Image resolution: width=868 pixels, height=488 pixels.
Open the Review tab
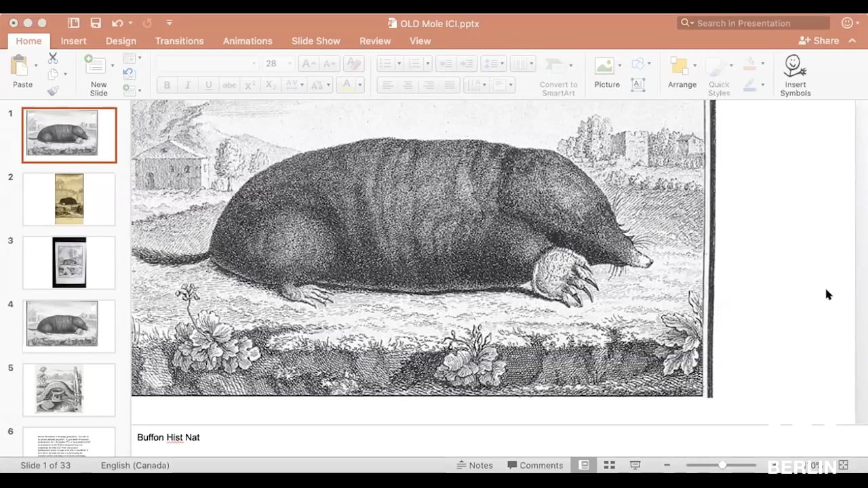click(x=375, y=41)
